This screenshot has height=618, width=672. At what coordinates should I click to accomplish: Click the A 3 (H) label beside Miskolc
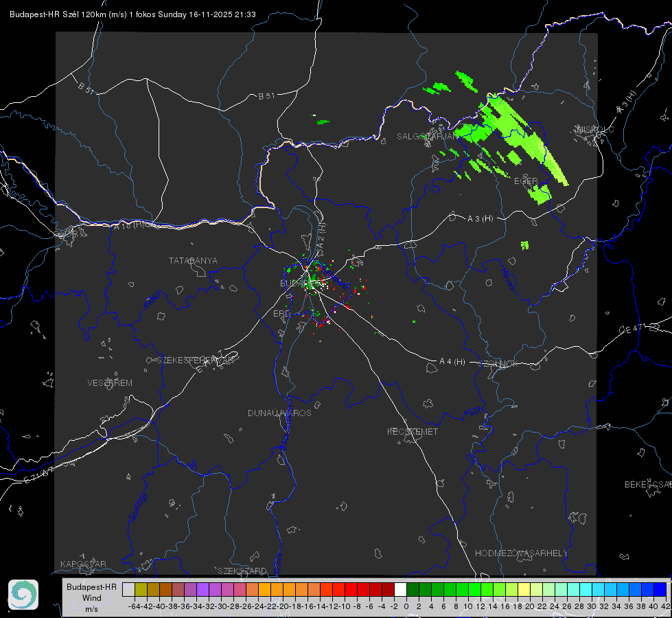(x=627, y=102)
